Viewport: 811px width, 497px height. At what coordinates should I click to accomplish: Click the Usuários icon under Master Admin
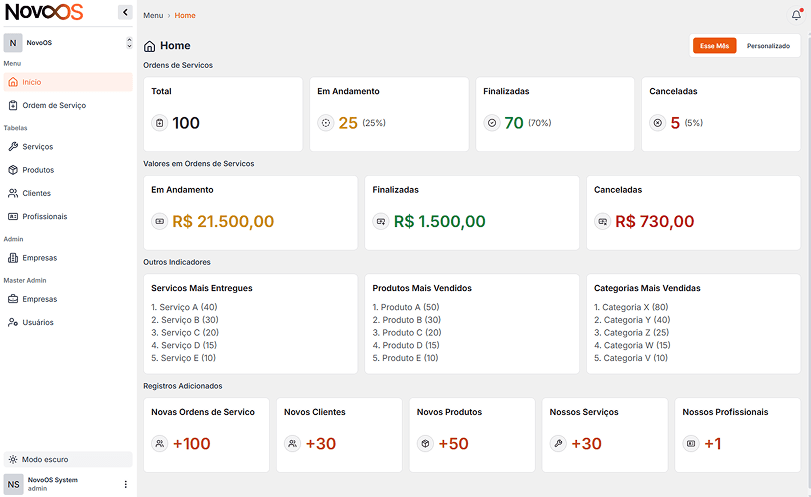pyautogui.click(x=13, y=322)
